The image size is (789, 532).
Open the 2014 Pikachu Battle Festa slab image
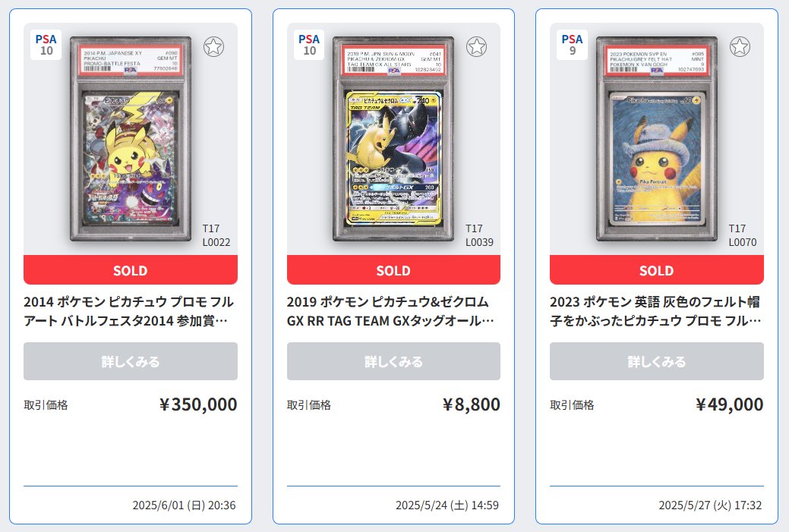tap(131, 138)
